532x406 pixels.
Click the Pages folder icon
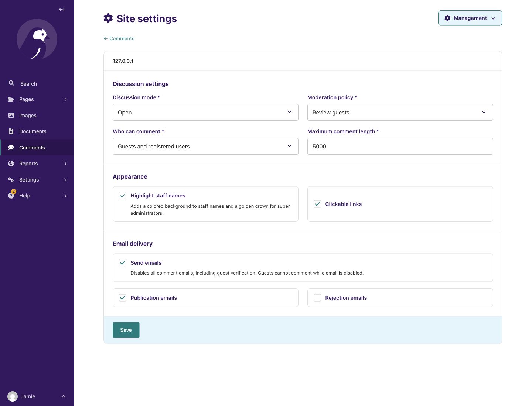11,99
